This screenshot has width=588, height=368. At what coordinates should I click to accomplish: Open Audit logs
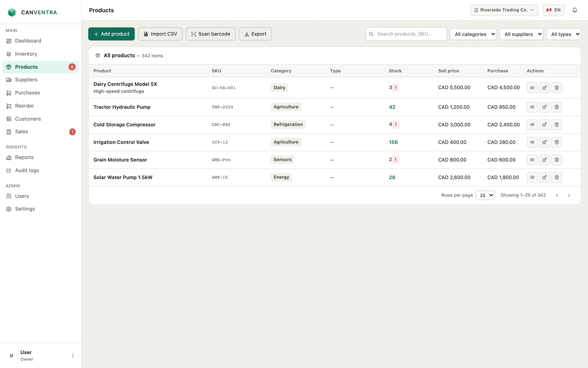pyautogui.click(x=41, y=171)
